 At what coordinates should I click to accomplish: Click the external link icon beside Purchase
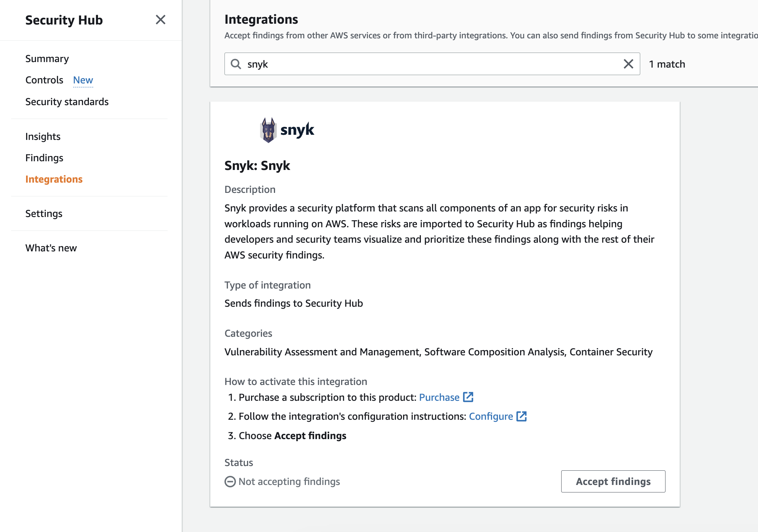coord(468,397)
